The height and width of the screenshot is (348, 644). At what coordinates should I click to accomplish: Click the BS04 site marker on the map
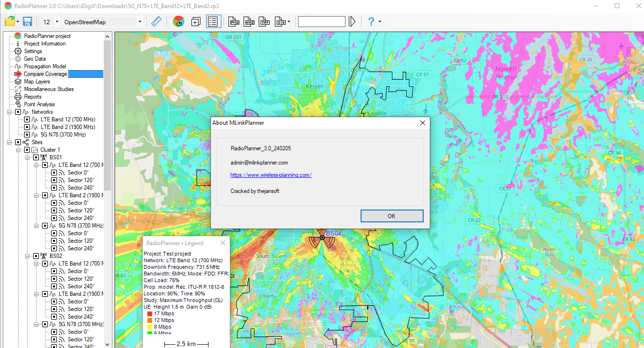[x=322, y=237]
